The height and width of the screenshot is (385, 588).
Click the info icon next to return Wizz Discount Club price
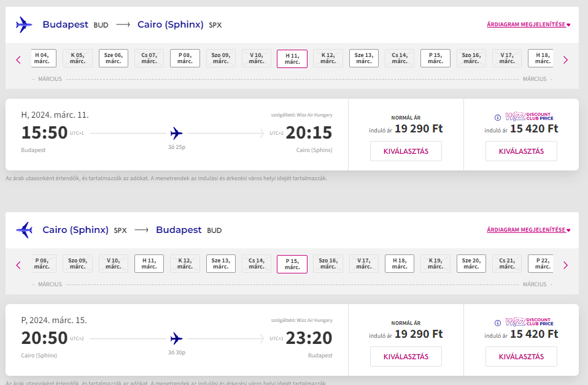click(x=498, y=323)
